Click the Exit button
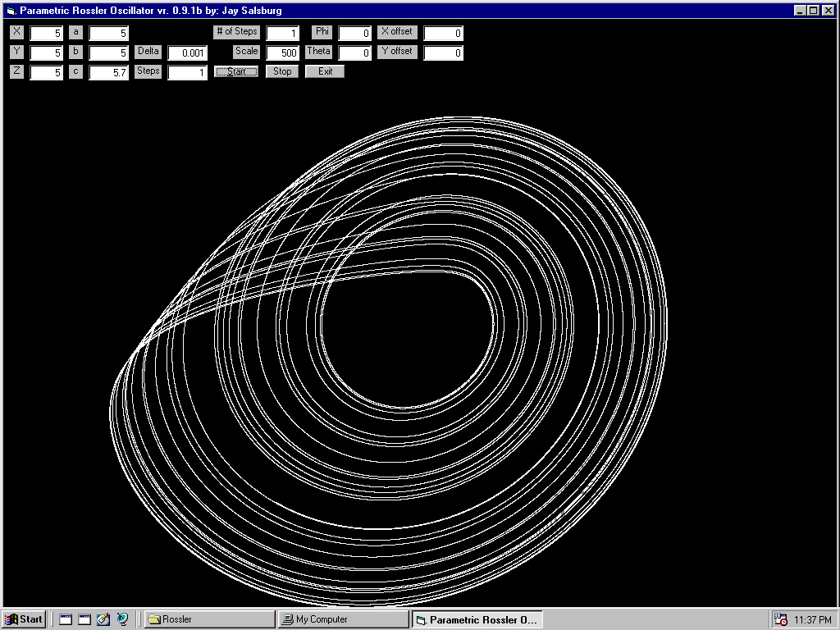 point(325,71)
